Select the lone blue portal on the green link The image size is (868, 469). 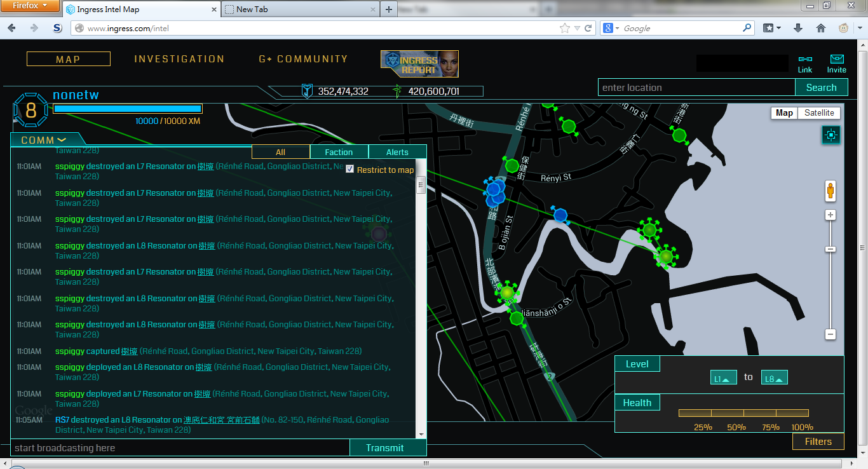click(560, 215)
